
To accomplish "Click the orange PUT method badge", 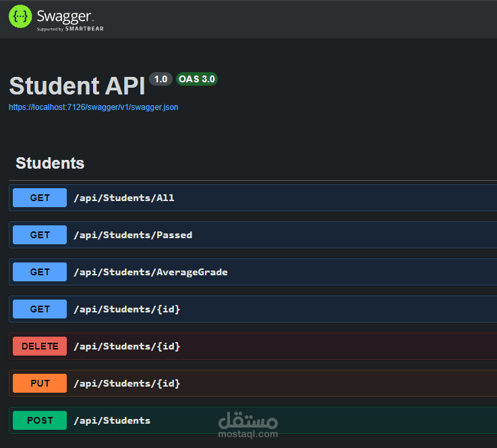I will tap(40, 383).
